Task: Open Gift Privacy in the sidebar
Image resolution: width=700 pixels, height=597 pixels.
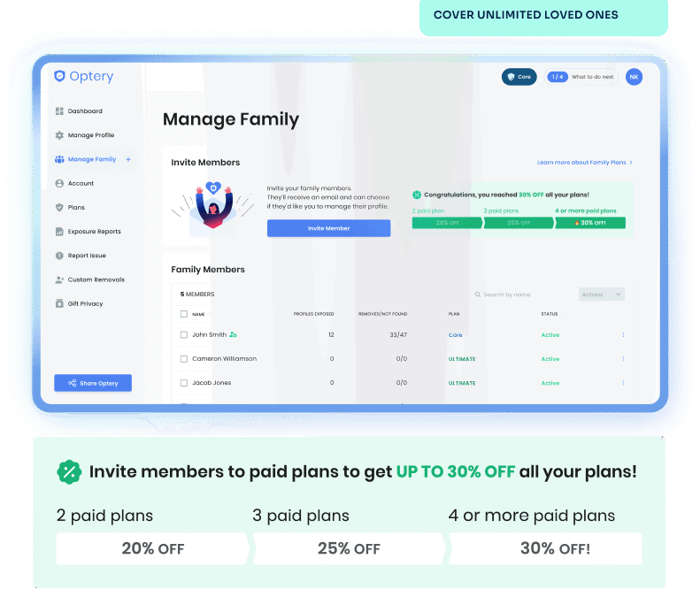Action: coord(85,304)
